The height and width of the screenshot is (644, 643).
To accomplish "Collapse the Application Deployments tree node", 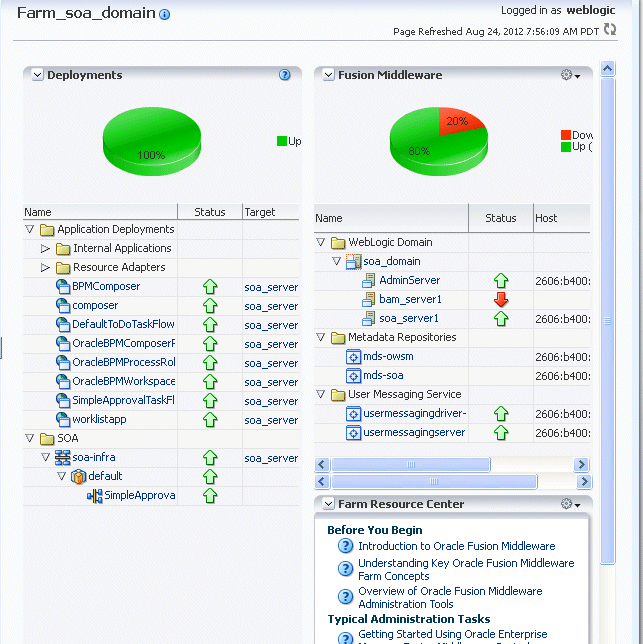I will (30, 229).
